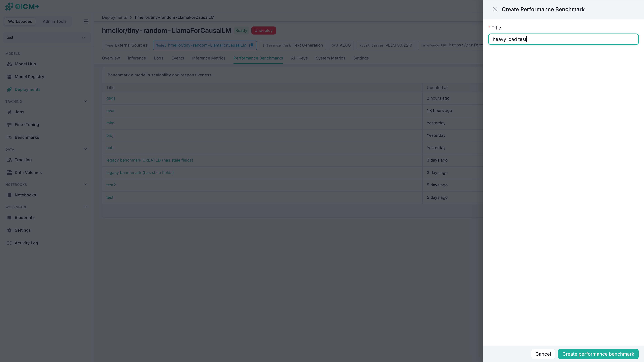Go to Data Volumes in sidebar
The height and width of the screenshot is (362, 644).
(x=28, y=173)
